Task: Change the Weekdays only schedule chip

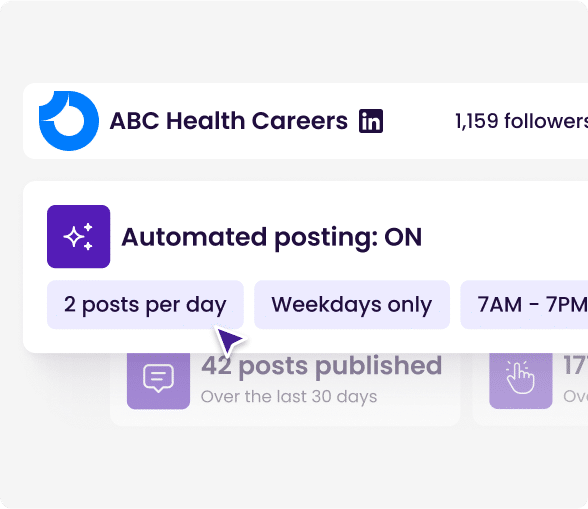Action: tap(352, 305)
